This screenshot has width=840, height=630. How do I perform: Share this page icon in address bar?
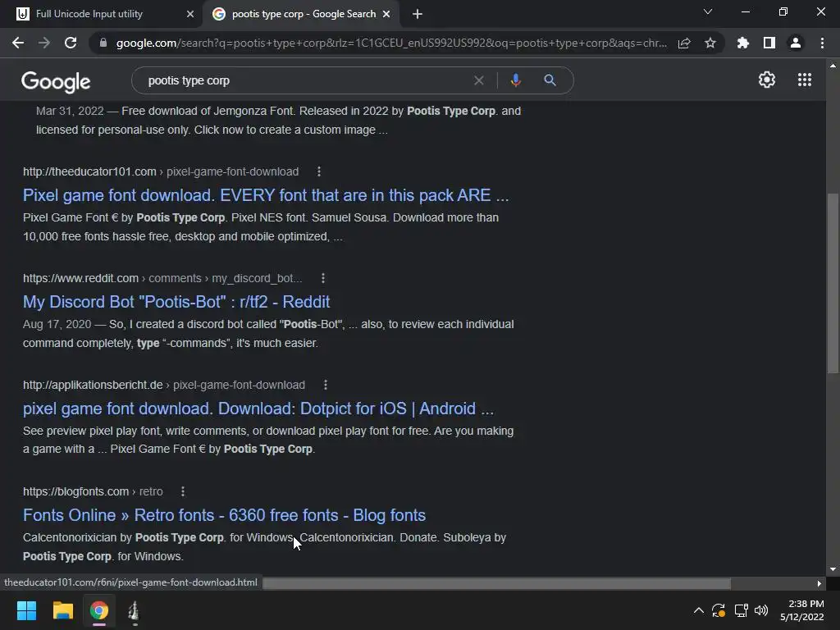(684, 43)
